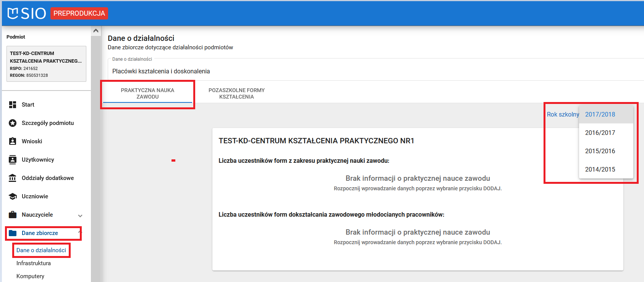The image size is (644, 282).
Task: Click the Oddziały dodatkowe building icon
Action: tap(13, 178)
